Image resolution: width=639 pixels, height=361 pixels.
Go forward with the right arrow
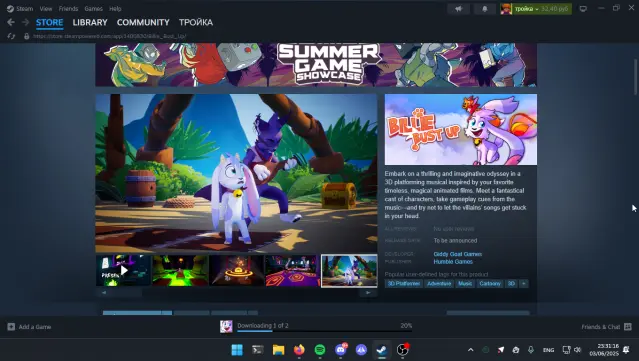click(x=25, y=22)
